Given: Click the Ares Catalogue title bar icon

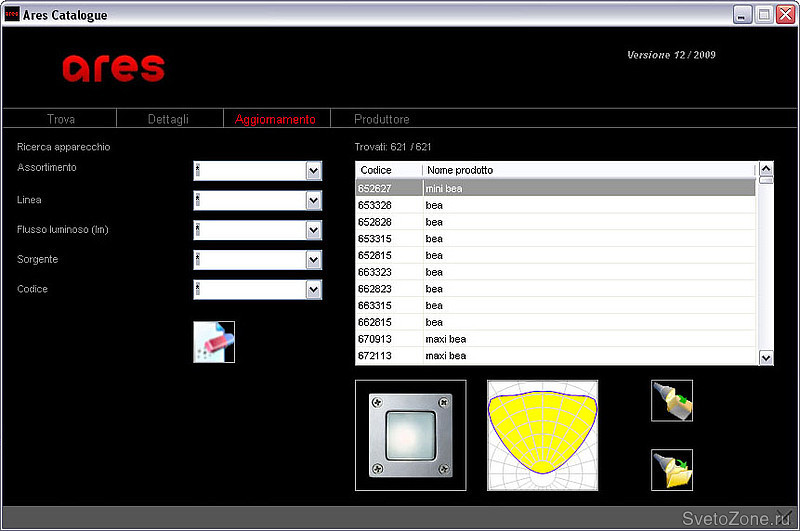Looking at the screenshot, I should click(x=12, y=15).
